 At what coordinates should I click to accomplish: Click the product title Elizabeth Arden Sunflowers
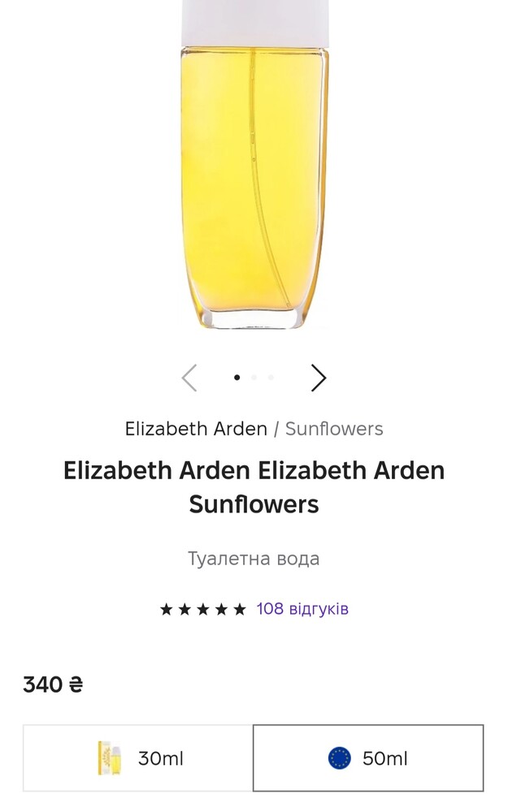pyautogui.click(x=254, y=487)
